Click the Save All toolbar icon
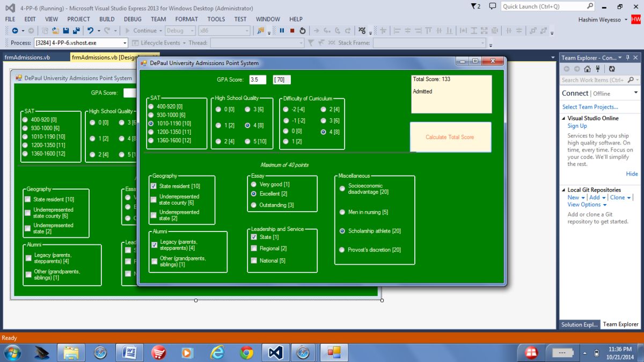Image resolution: width=644 pixels, height=362 pixels. (x=76, y=31)
